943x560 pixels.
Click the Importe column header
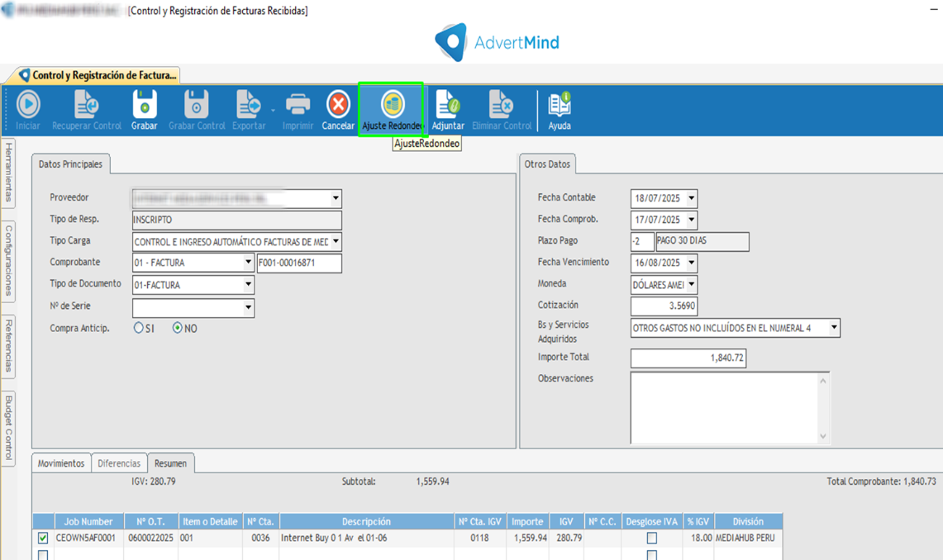coord(527,521)
